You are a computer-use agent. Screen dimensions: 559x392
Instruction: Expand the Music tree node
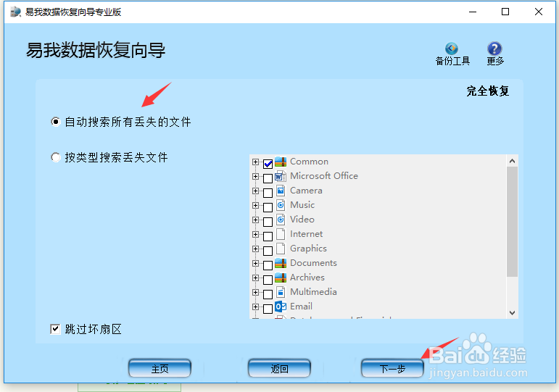click(255, 205)
